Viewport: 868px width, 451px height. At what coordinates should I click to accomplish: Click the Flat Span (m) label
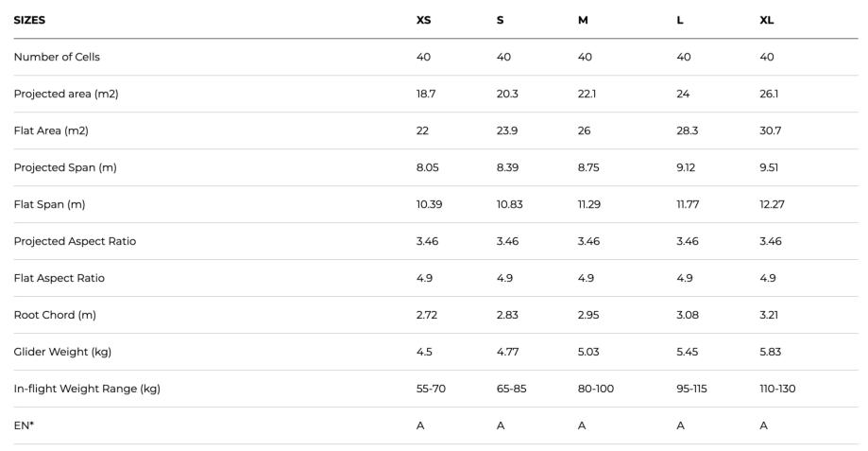point(49,204)
